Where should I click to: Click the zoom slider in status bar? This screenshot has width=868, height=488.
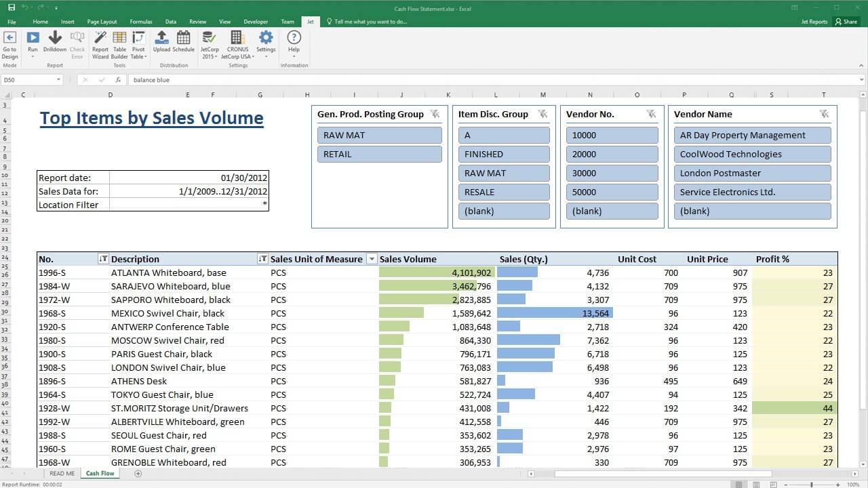click(811, 484)
